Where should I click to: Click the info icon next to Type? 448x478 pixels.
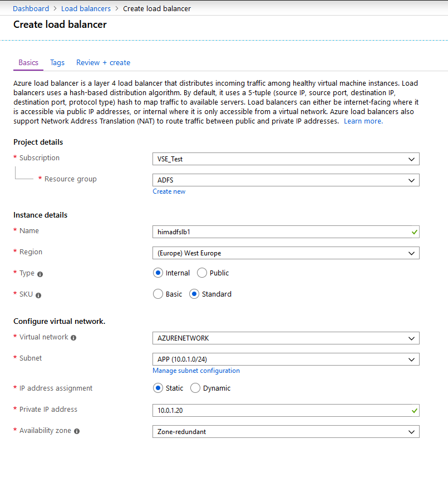tap(40, 274)
